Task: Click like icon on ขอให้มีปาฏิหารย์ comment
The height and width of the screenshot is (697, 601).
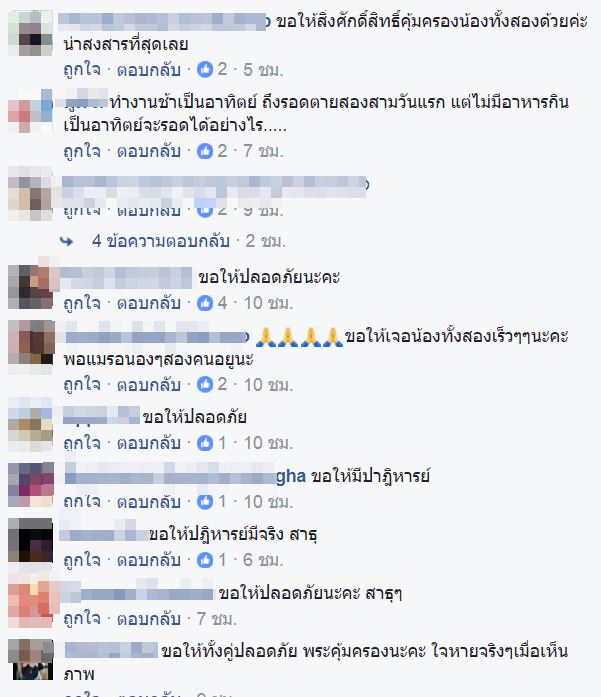Action: (205, 501)
